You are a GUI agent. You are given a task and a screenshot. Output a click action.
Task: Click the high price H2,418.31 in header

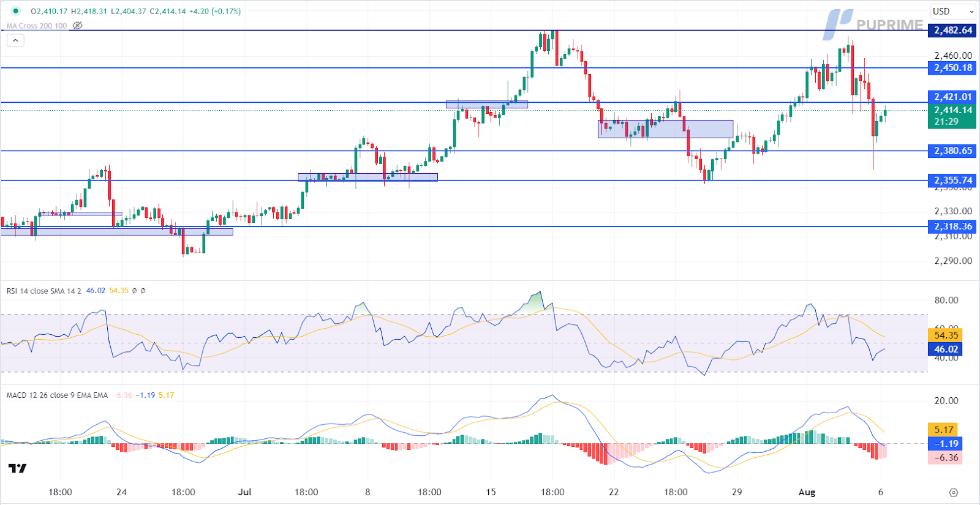point(89,11)
